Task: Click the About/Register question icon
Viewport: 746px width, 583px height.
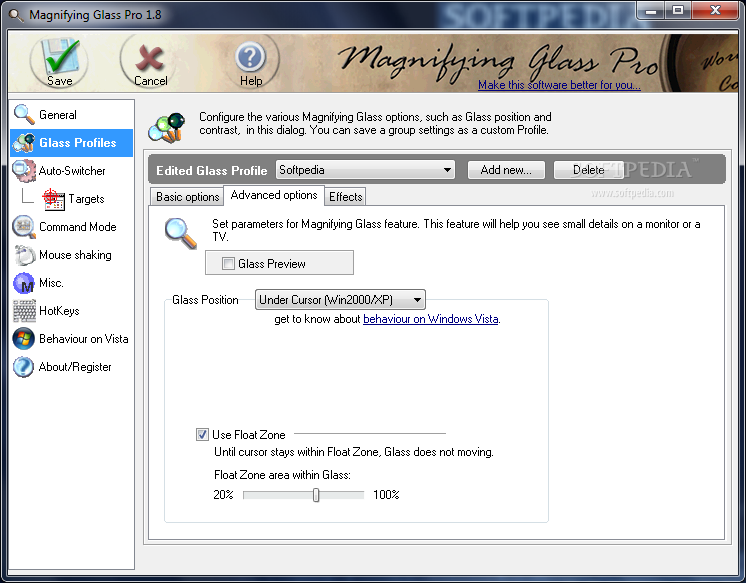Action: pyautogui.click(x=24, y=367)
